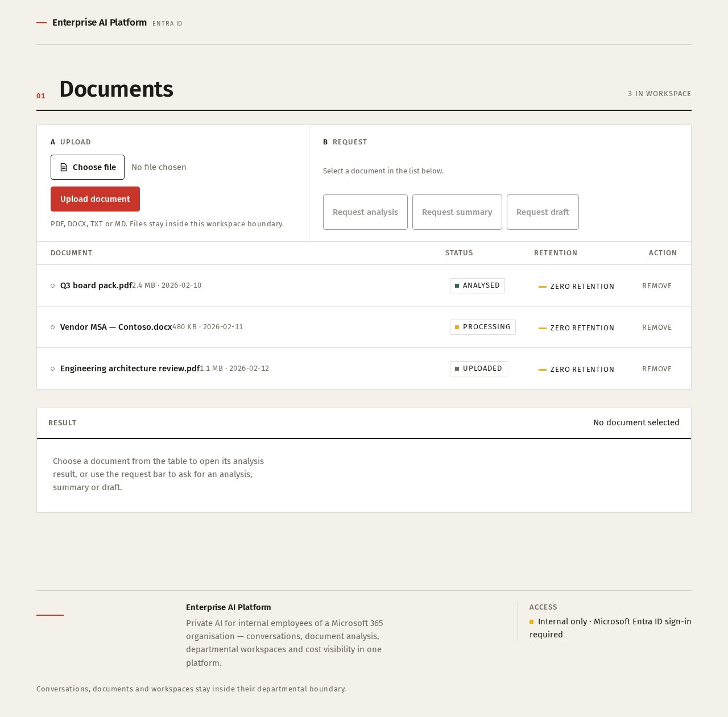
Task: Click '1.1 MB · 2026-02-12' file details
Action: [234, 368]
